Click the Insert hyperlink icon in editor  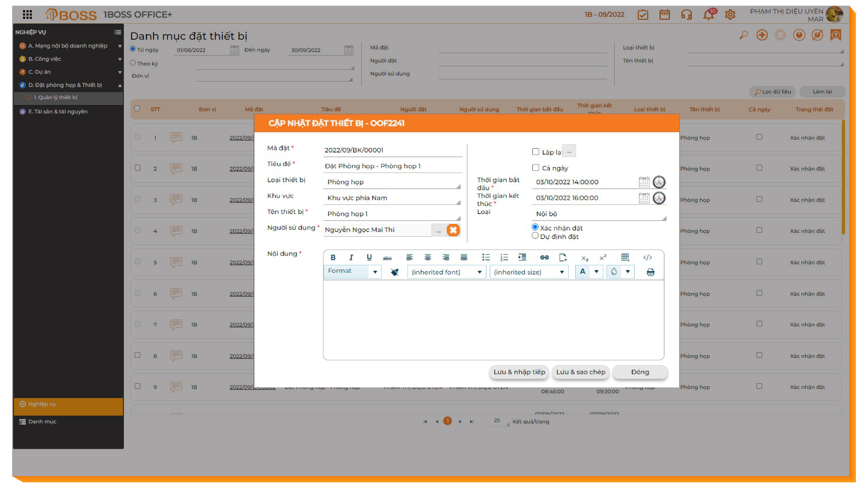544,258
